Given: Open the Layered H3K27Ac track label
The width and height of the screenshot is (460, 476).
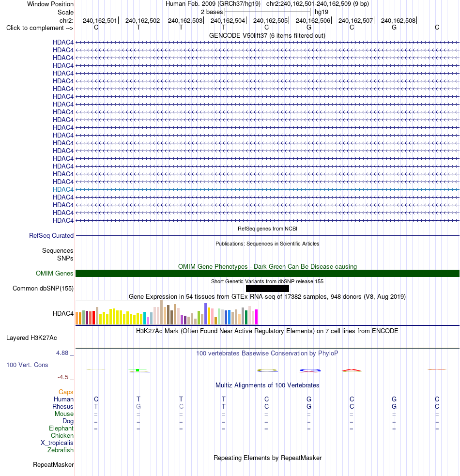Looking at the screenshot, I should tap(31, 338).
